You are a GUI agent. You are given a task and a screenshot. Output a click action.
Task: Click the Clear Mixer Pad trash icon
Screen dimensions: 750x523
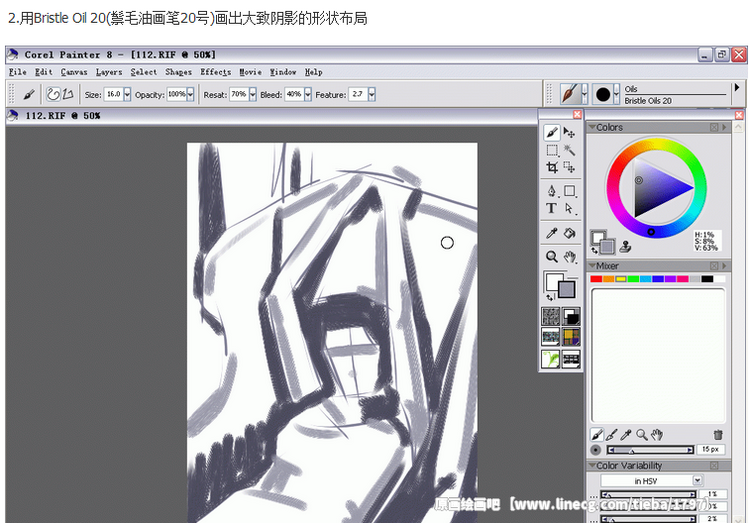tap(717, 434)
